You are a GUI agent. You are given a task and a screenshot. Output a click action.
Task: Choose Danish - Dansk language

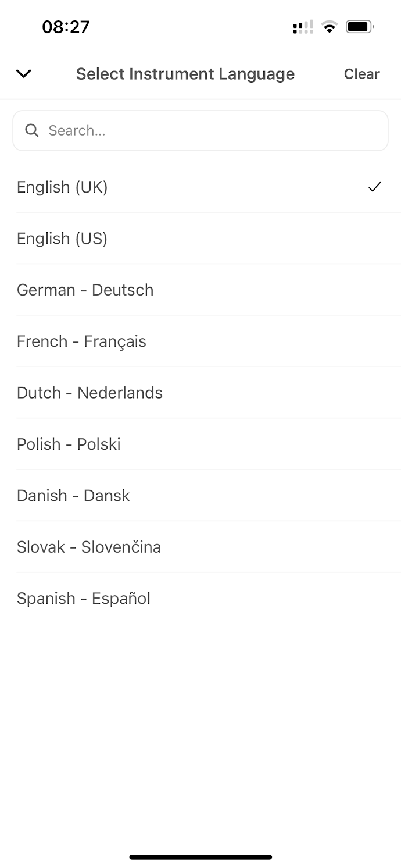coord(74,496)
